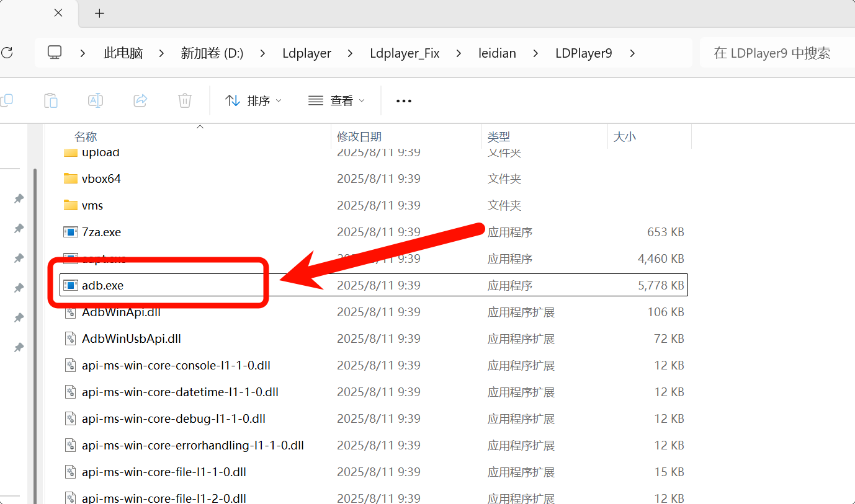Image resolution: width=855 pixels, height=504 pixels.
Task: Navigate to leidian folder in breadcrumb
Action: (497, 53)
